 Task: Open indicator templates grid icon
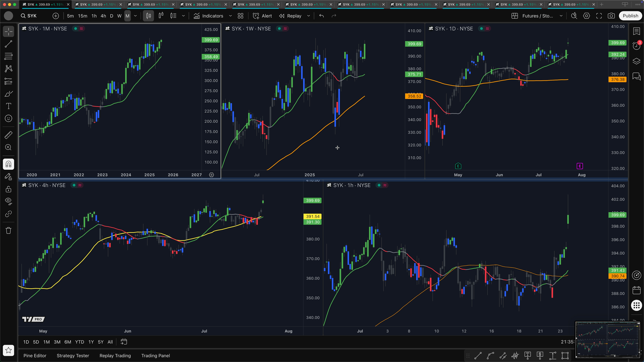pos(240,16)
